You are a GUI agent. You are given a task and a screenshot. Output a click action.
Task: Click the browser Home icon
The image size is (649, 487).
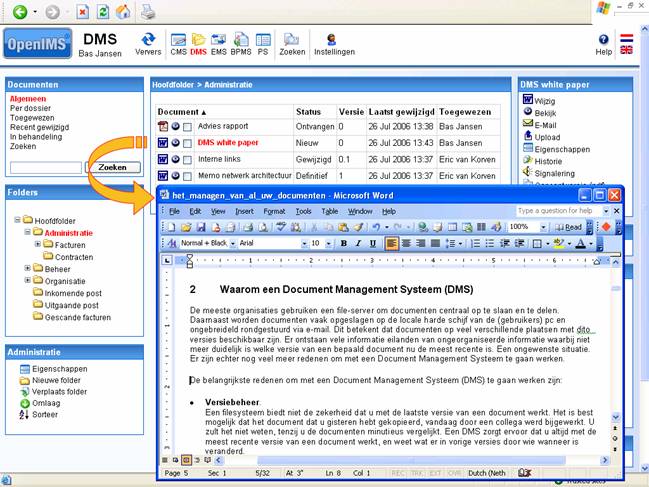click(x=123, y=12)
